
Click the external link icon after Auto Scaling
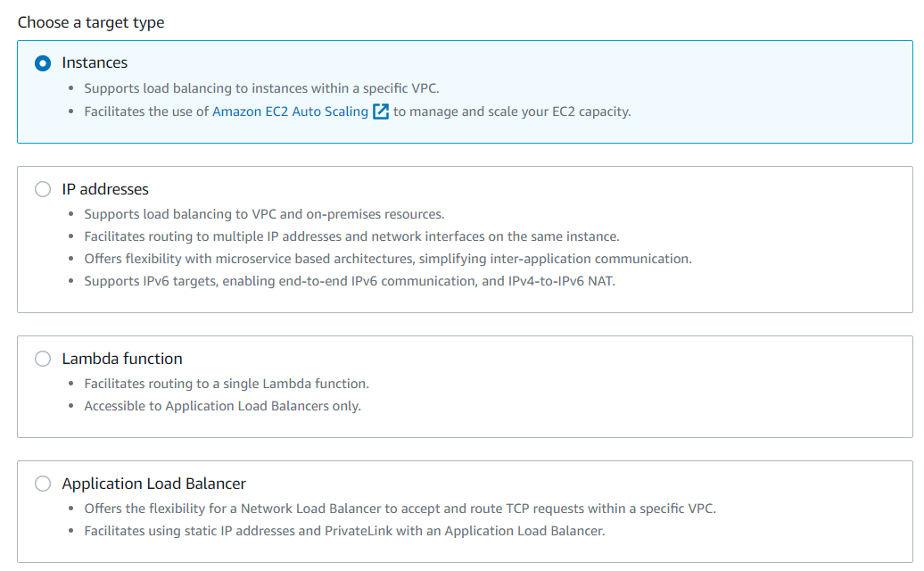[381, 112]
